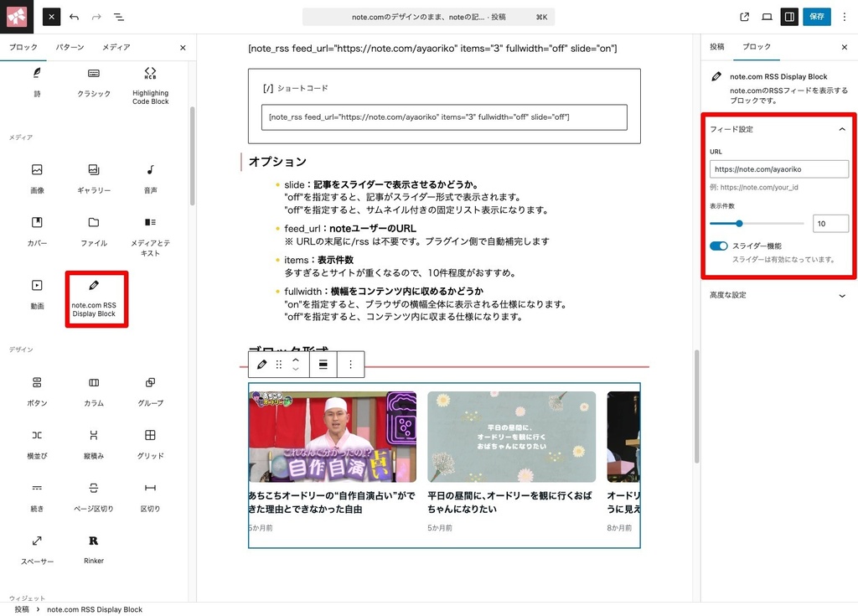Click the undo arrow

click(75, 16)
